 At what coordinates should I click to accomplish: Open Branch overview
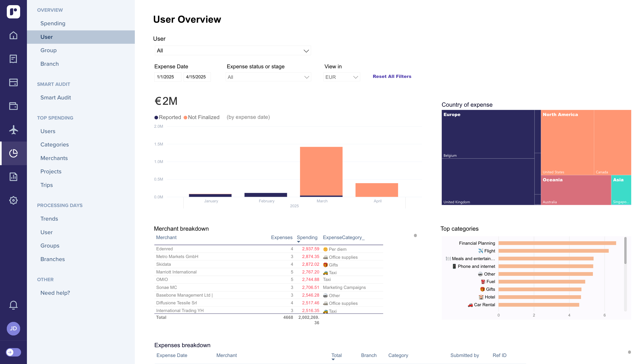[50, 64]
